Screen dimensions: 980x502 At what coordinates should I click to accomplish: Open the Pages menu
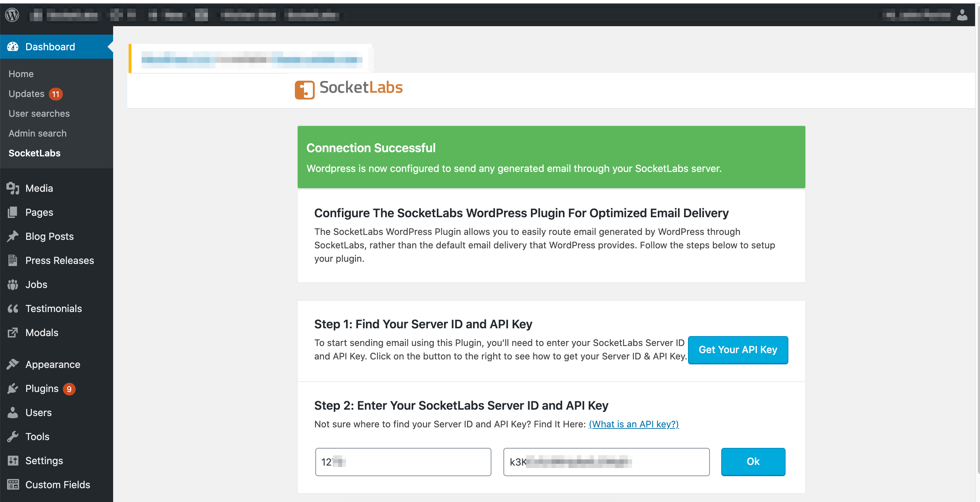pyautogui.click(x=56, y=212)
